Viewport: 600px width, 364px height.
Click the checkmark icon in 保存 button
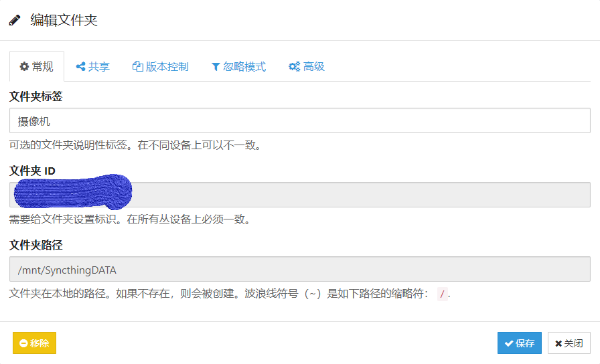click(509, 343)
